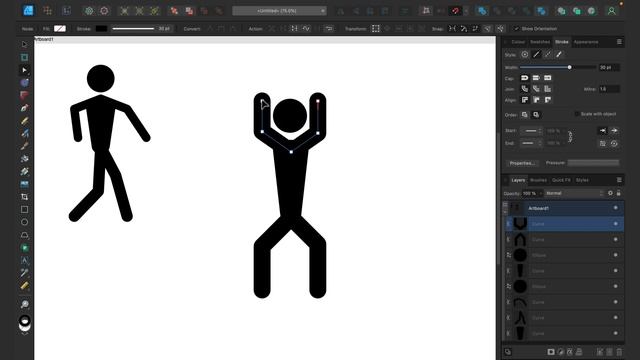The image size is (640, 360).
Task: Select the Node tool
Action: tap(24, 70)
